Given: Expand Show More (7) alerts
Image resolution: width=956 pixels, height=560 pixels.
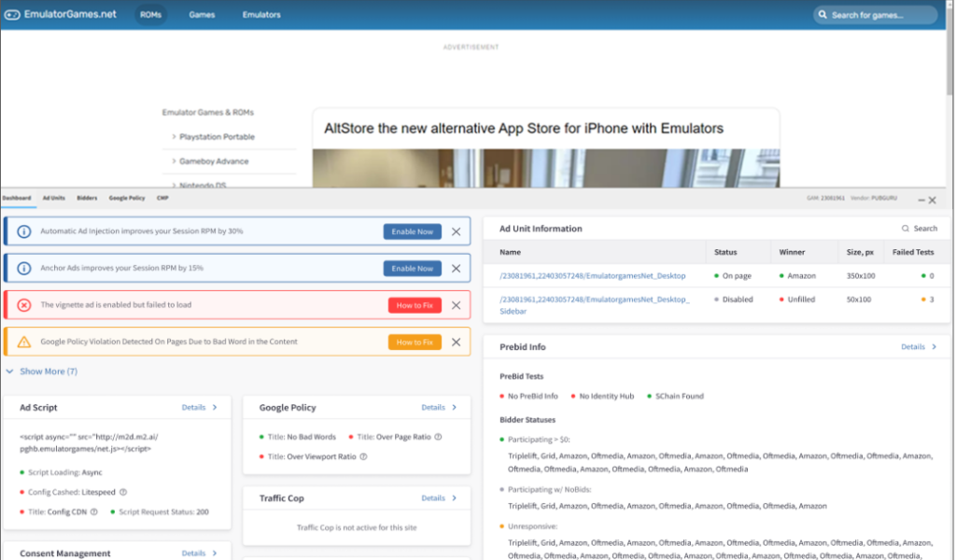Looking at the screenshot, I should point(42,371).
